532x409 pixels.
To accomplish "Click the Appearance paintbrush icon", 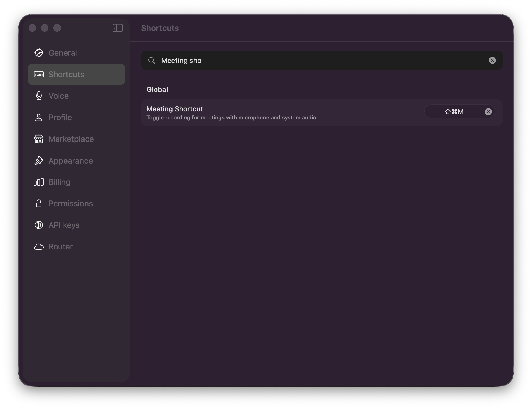I will [39, 161].
